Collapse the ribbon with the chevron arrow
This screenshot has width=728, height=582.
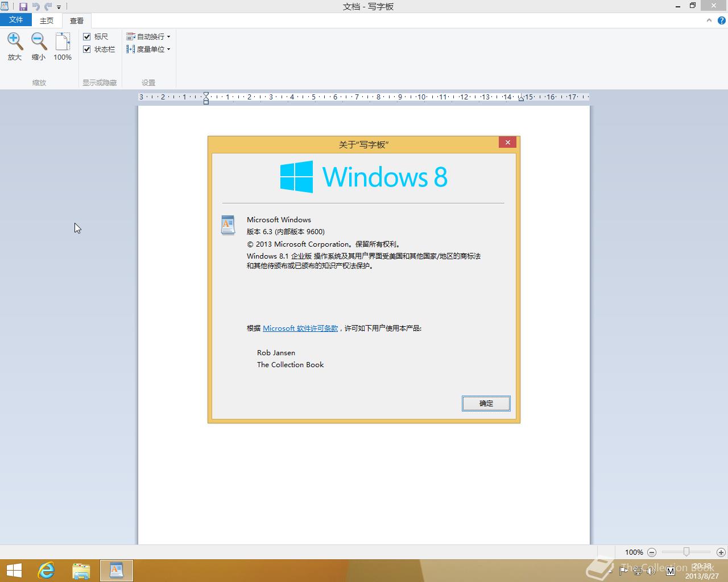click(x=709, y=20)
